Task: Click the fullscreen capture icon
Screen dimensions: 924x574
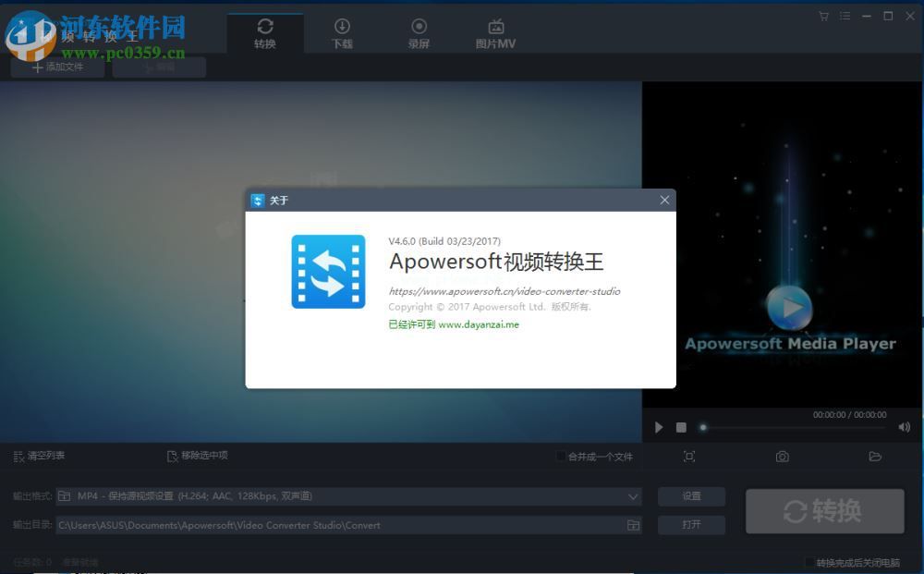Action: pos(687,456)
